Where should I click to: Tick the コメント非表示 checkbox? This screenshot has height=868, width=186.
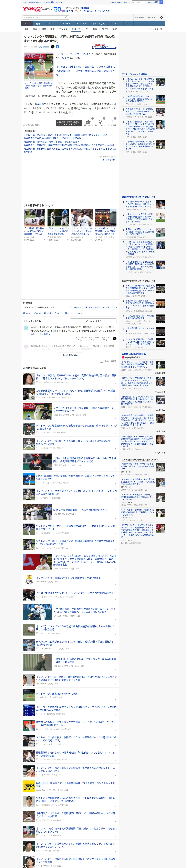click(102, 361)
